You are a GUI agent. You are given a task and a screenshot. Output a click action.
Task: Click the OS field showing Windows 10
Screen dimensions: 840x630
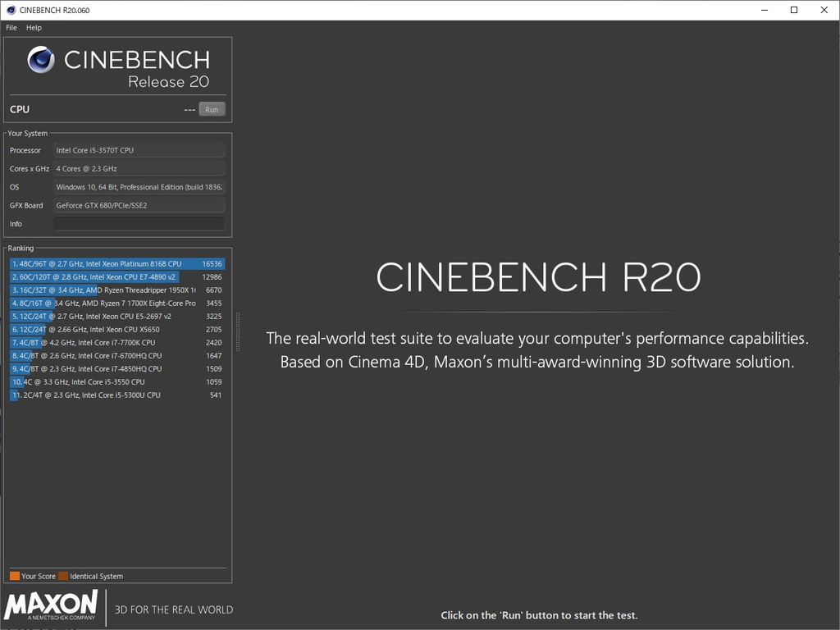[x=139, y=187]
